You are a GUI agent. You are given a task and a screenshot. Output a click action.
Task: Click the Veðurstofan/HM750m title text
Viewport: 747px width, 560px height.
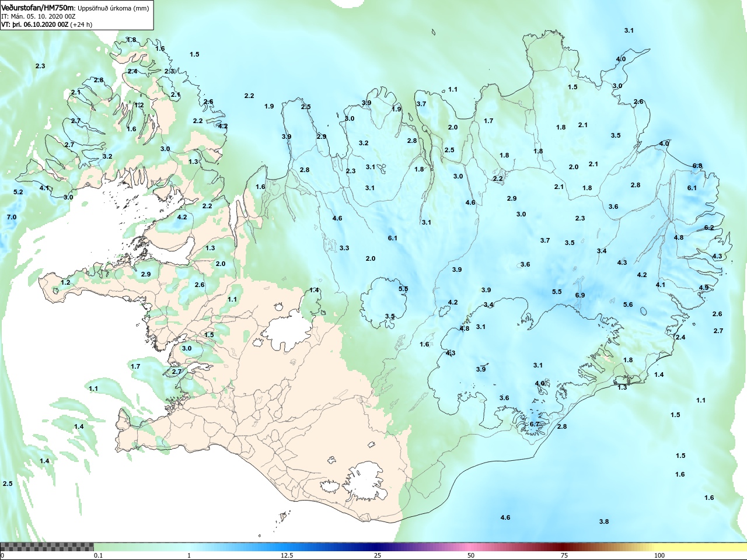tap(38, 8)
